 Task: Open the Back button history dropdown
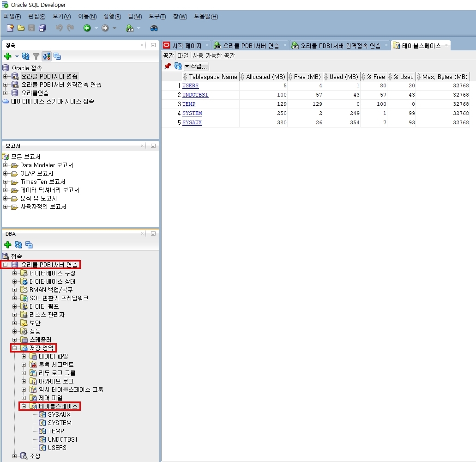(96, 28)
